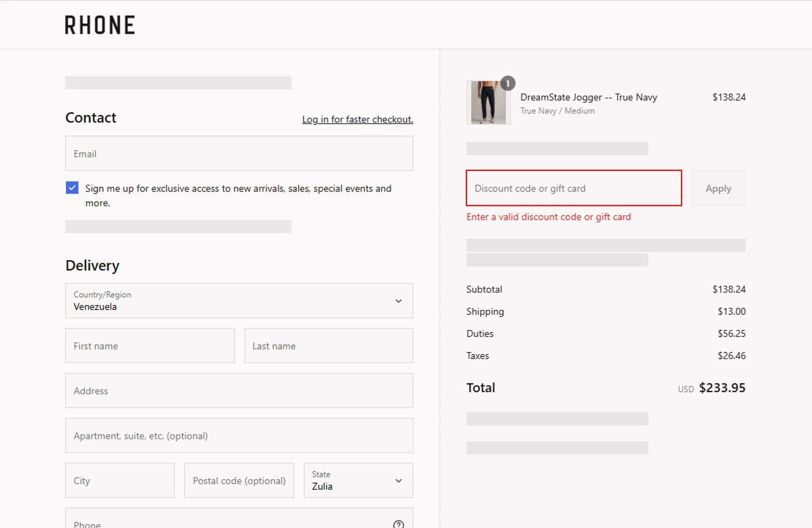Focus the Discount code or gift card field
Screen dimensions: 812x528
tap(574, 188)
